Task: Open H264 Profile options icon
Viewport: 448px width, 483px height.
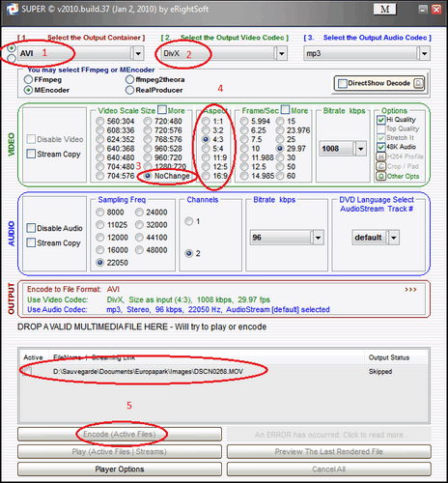Action: 381,156
